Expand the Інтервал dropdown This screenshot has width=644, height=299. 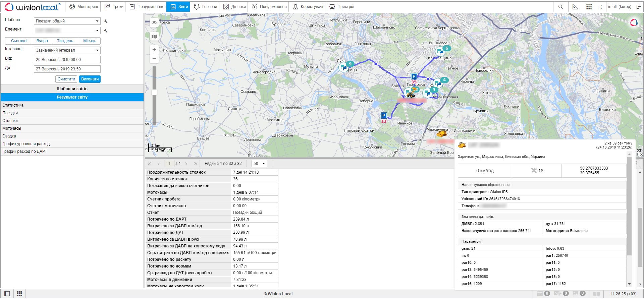pyautogui.click(x=67, y=50)
